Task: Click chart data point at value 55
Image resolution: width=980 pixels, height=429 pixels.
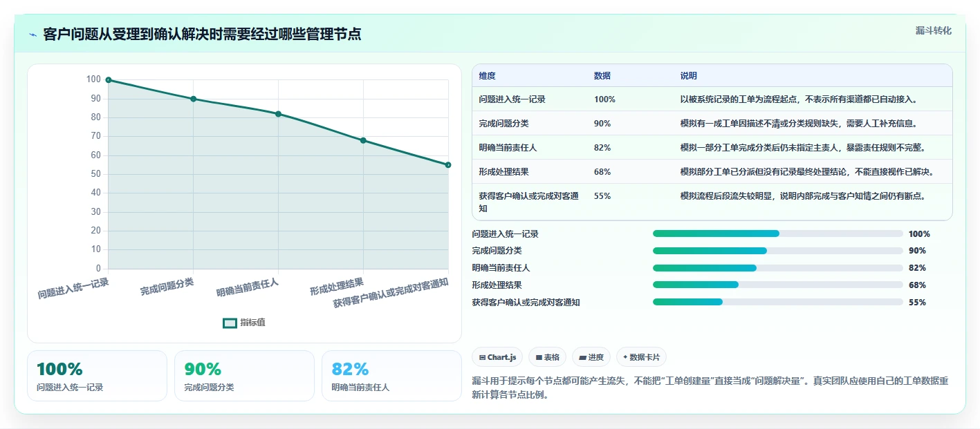Action: [x=448, y=164]
